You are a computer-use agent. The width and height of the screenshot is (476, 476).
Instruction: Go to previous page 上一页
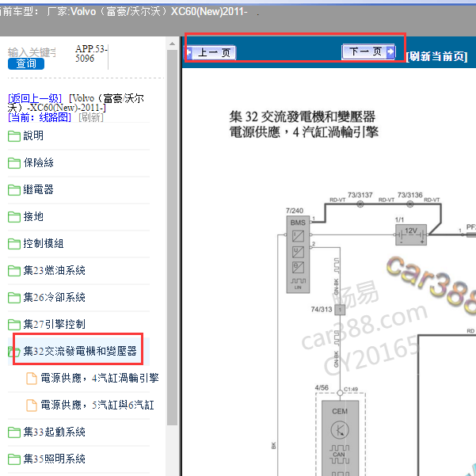coord(211,52)
